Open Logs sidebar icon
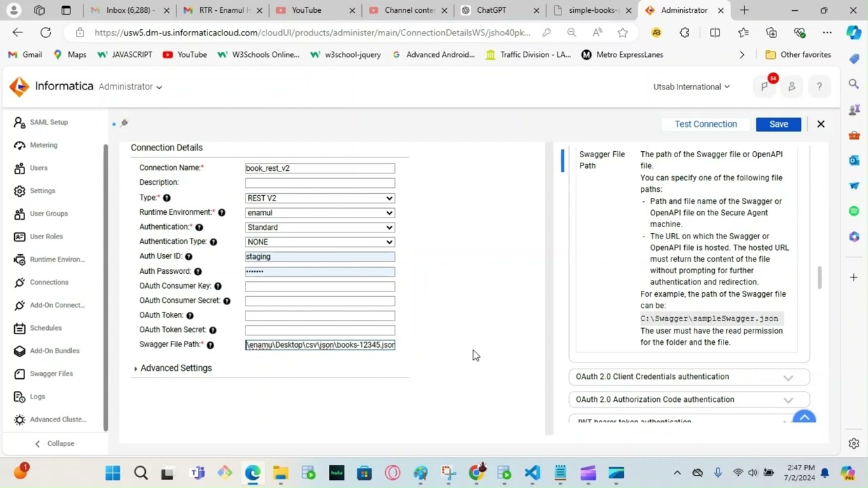Screen dimensions: 868x488 pyautogui.click(x=20, y=396)
